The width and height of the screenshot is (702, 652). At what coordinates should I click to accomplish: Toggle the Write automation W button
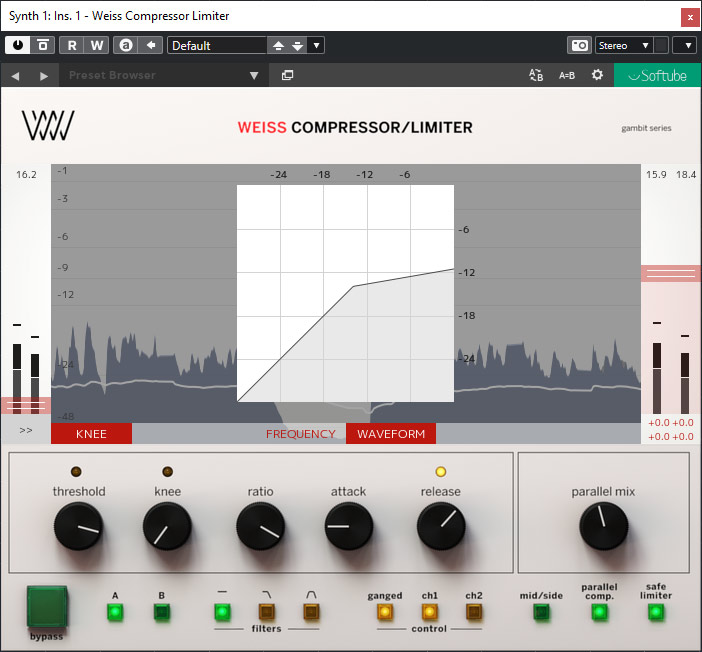(97, 45)
